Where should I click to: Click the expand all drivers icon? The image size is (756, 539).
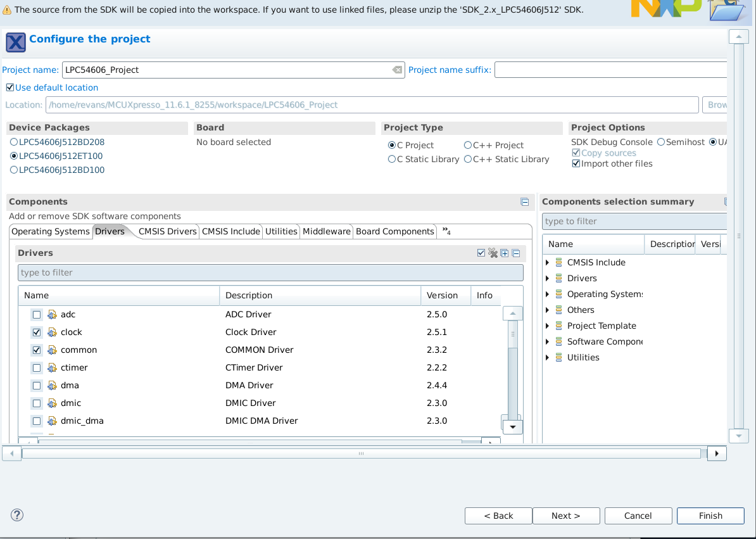505,253
